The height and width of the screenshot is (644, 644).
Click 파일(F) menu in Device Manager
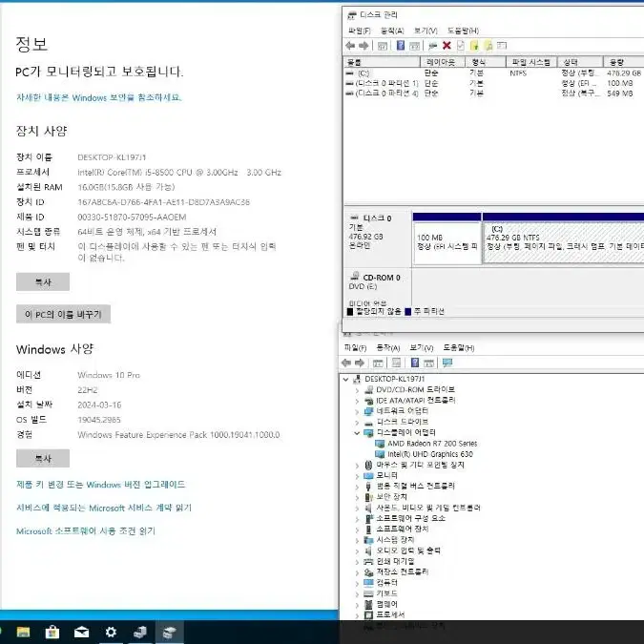click(355, 348)
